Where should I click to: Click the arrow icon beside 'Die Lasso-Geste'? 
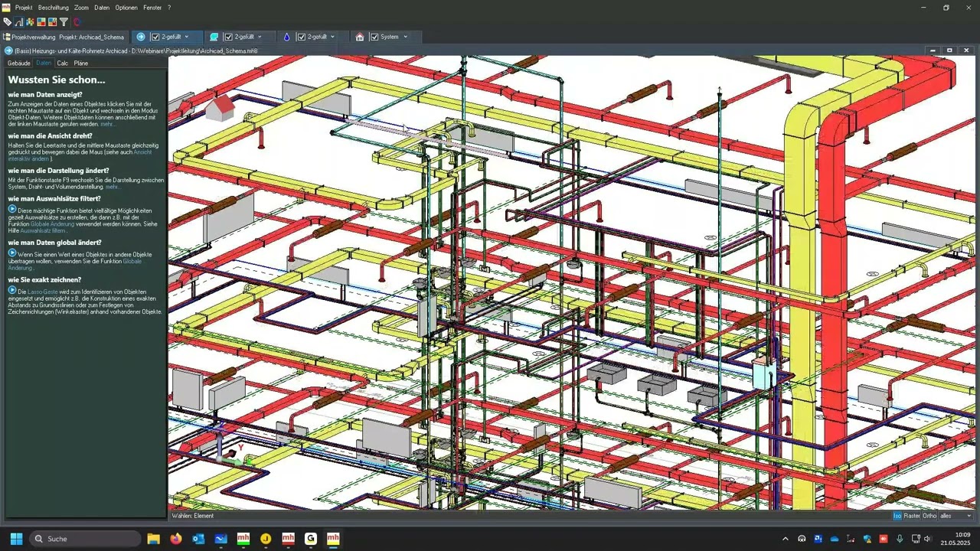pos(12,291)
